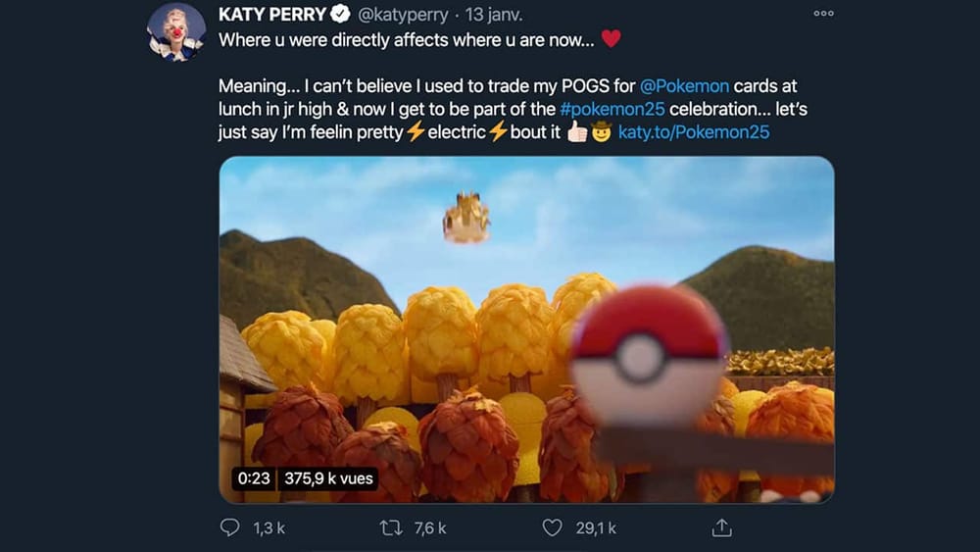This screenshot has width=980, height=552.
Task: Click the reply speech bubble icon
Action: [229, 528]
